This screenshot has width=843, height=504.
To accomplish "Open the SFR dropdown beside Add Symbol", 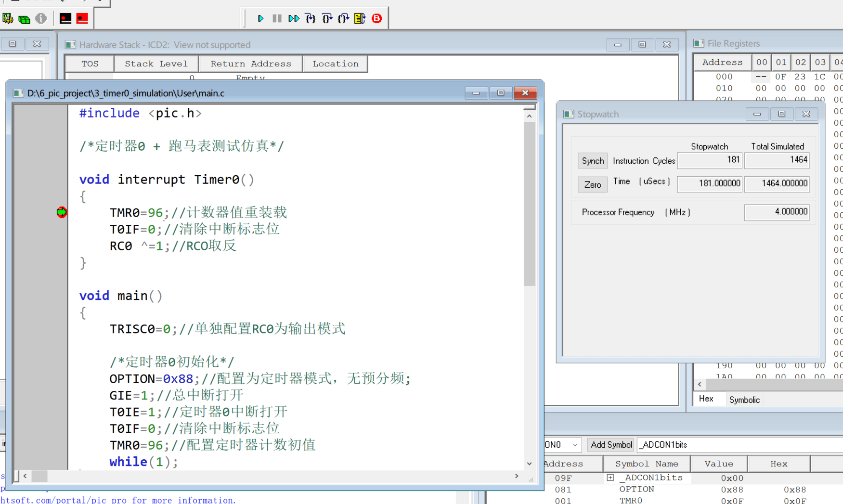I will 575,445.
